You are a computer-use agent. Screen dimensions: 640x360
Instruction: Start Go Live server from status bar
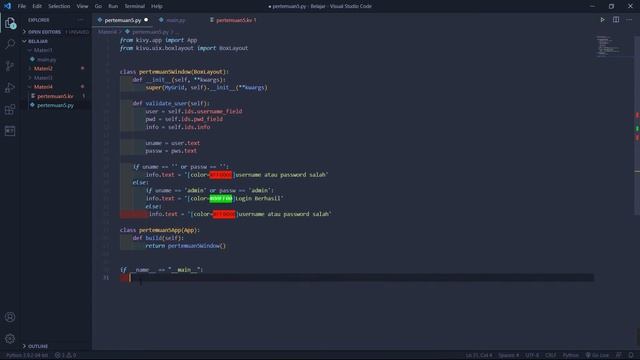point(598,355)
